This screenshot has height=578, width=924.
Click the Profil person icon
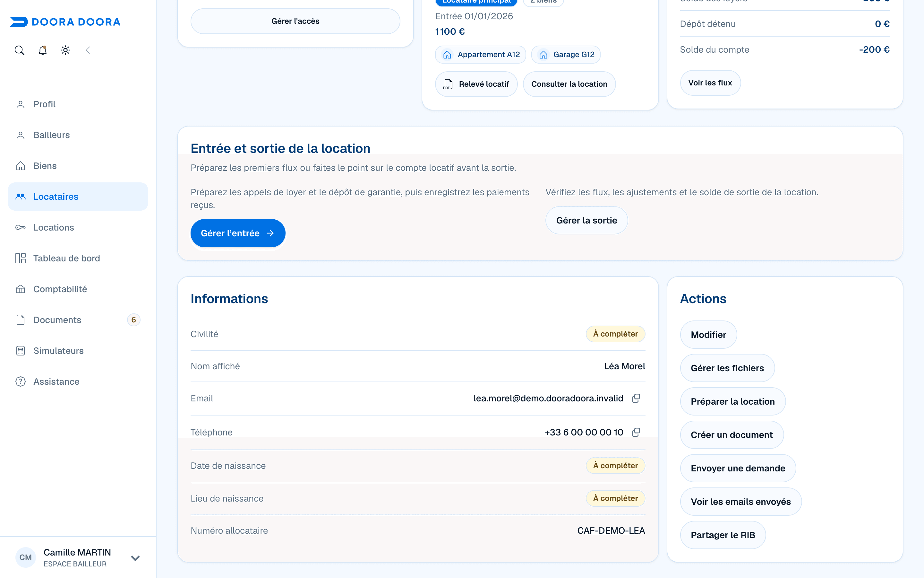pyautogui.click(x=21, y=104)
